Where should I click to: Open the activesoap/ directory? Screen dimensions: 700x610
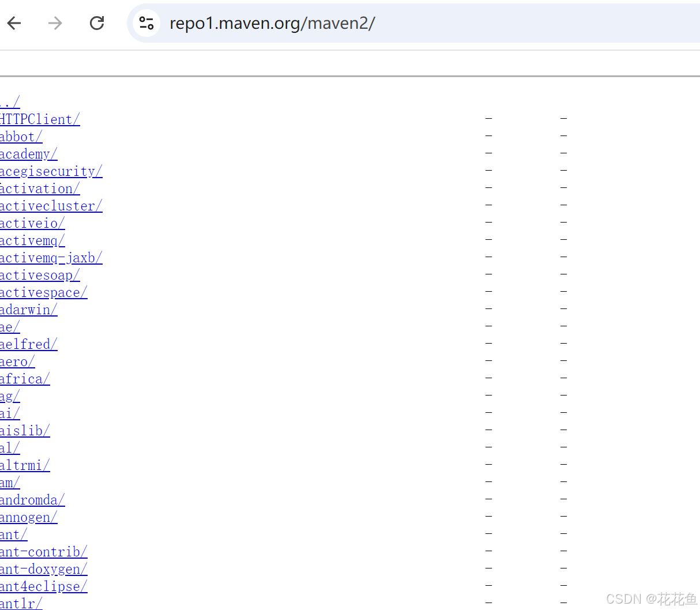[40, 275]
